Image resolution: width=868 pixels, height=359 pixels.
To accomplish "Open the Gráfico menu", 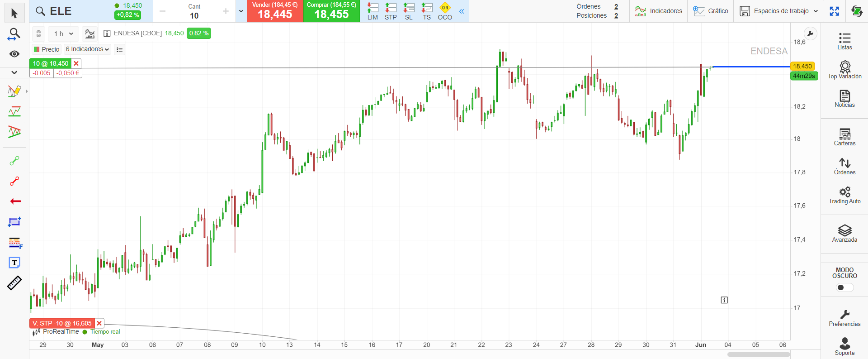I will [x=711, y=11].
